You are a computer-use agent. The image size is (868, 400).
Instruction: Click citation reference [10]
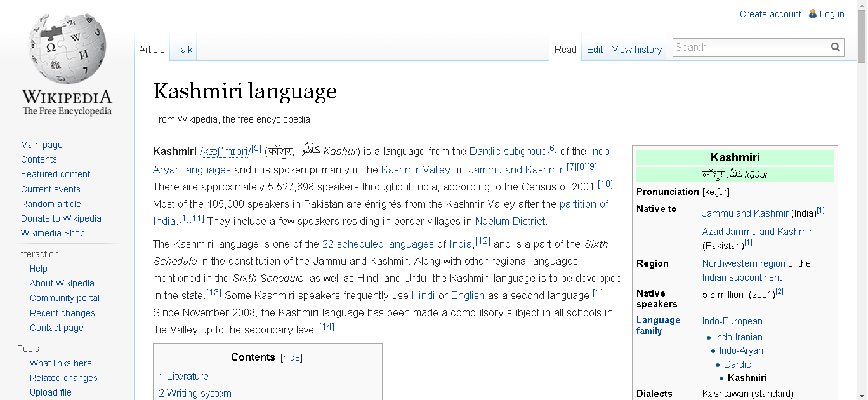[605, 184]
